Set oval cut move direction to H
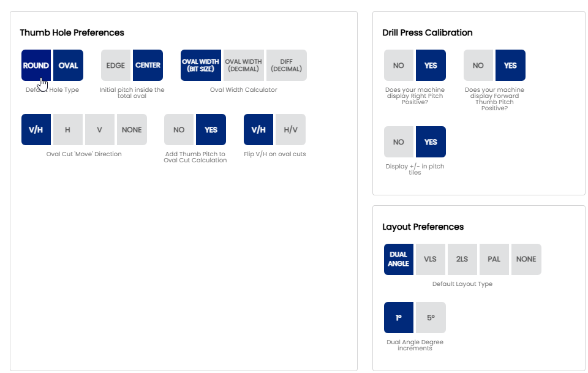 click(x=68, y=130)
